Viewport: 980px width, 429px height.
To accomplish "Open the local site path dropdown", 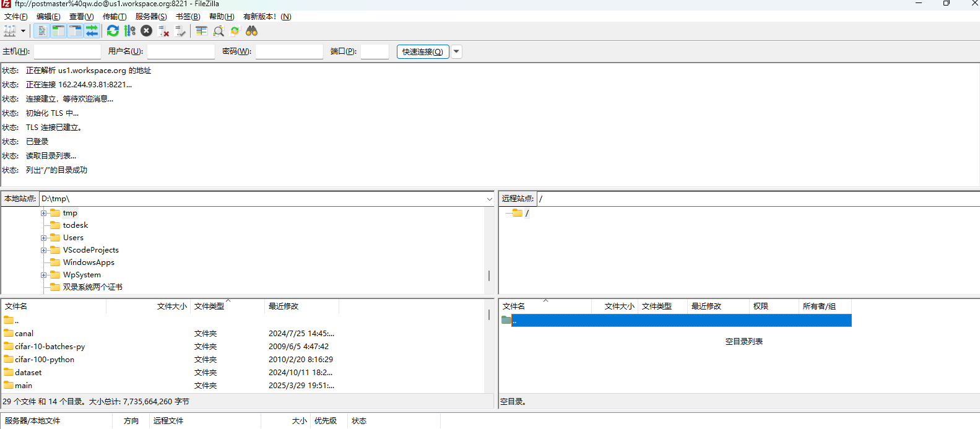I will point(489,199).
